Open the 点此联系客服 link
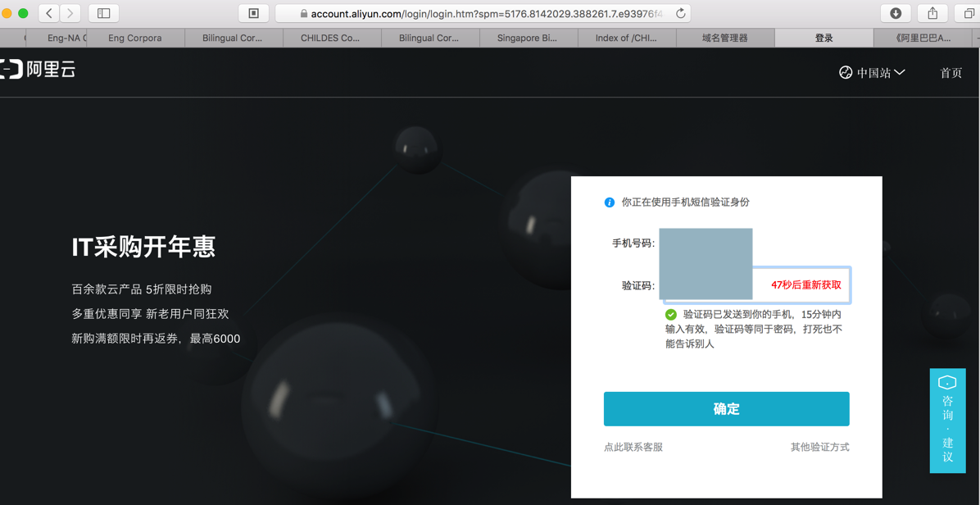Image resolution: width=980 pixels, height=505 pixels. point(633,447)
